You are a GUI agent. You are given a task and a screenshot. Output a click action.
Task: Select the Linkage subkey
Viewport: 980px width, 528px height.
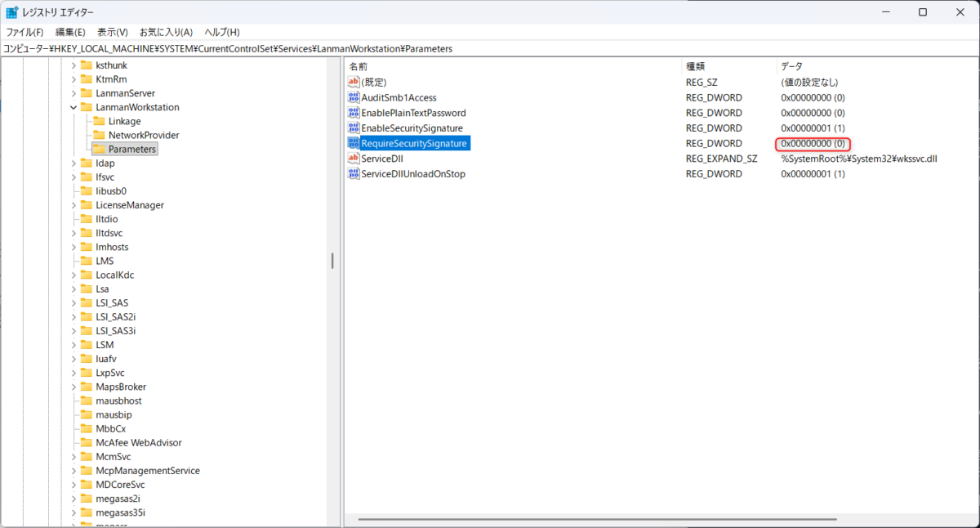click(x=124, y=121)
